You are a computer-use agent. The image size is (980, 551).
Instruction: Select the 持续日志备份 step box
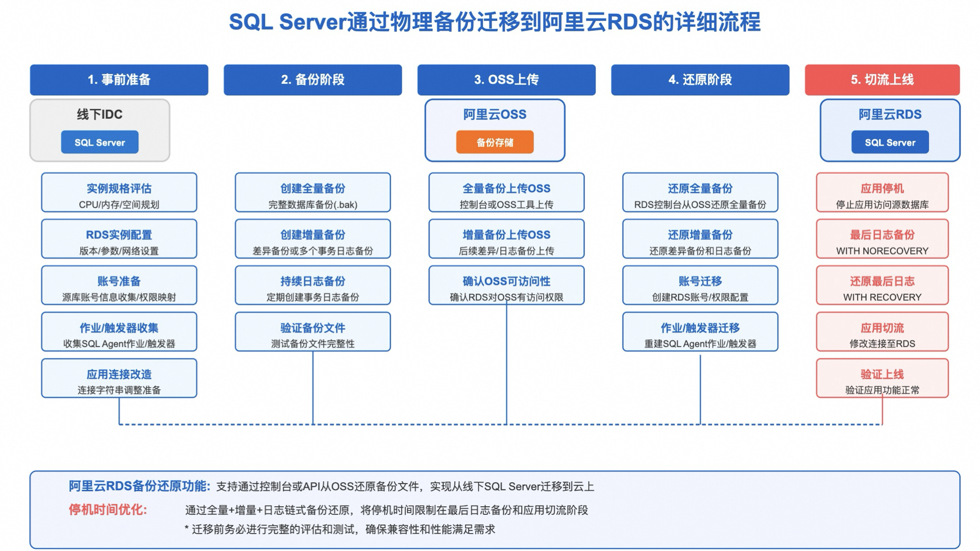click(313, 285)
